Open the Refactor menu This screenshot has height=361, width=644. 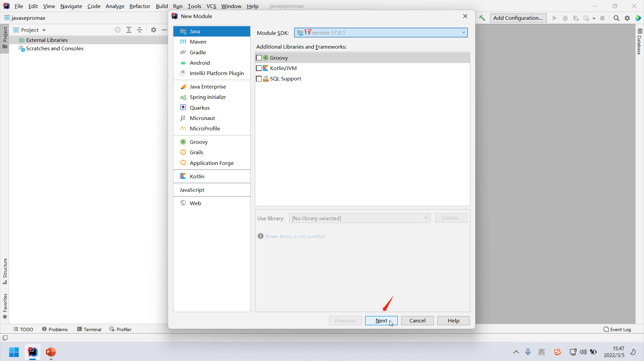(140, 6)
